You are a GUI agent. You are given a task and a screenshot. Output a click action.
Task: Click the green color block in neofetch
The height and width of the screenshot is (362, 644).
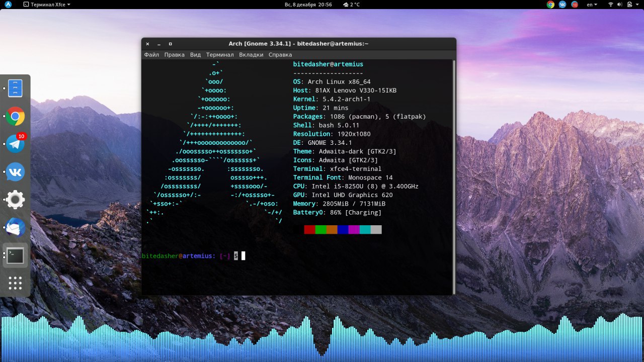coord(320,230)
